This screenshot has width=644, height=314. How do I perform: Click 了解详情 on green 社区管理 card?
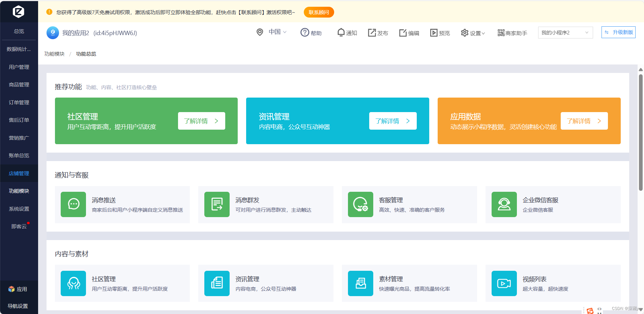(202, 121)
